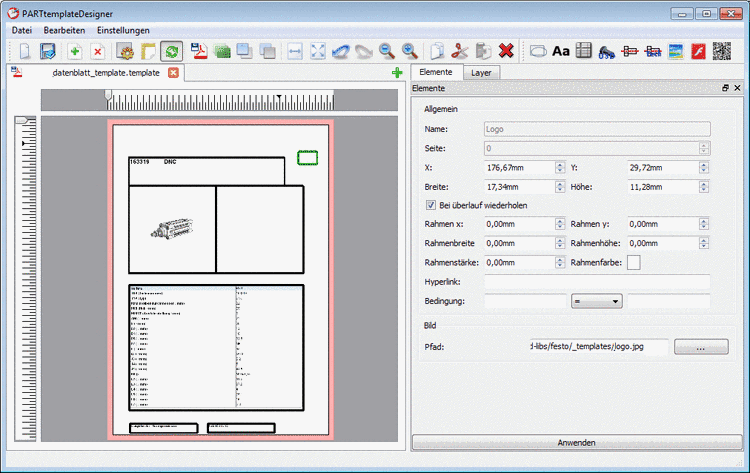Image resolution: width=750 pixels, height=473 pixels.
Task: Insert an image element with the landscape icon
Action: click(x=676, y=51)
